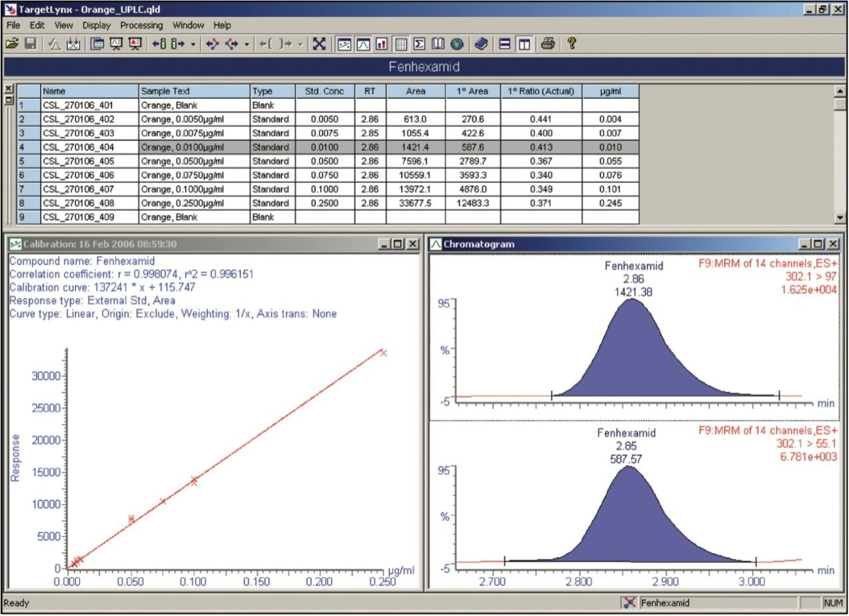
Task: Click the crossed-arrows default layout icon
Action: tap(319, 44)
